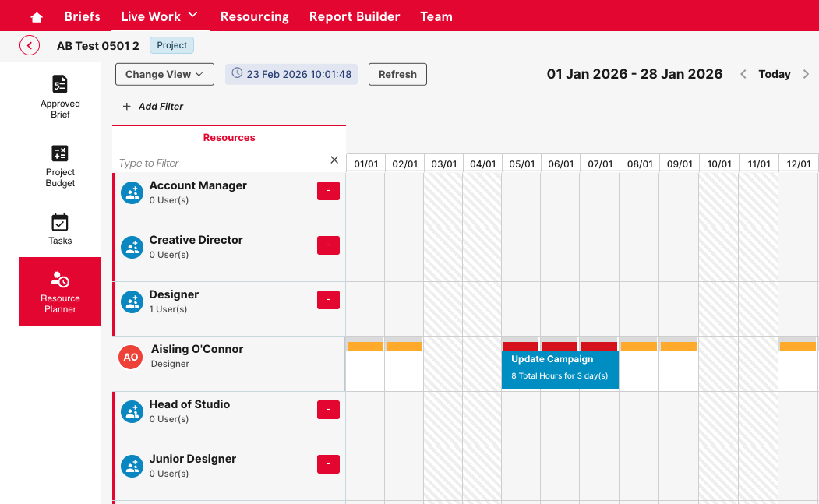Click the Designer 1 User(s) label
Screen dimensions: 819x504
tap(168, 309)
